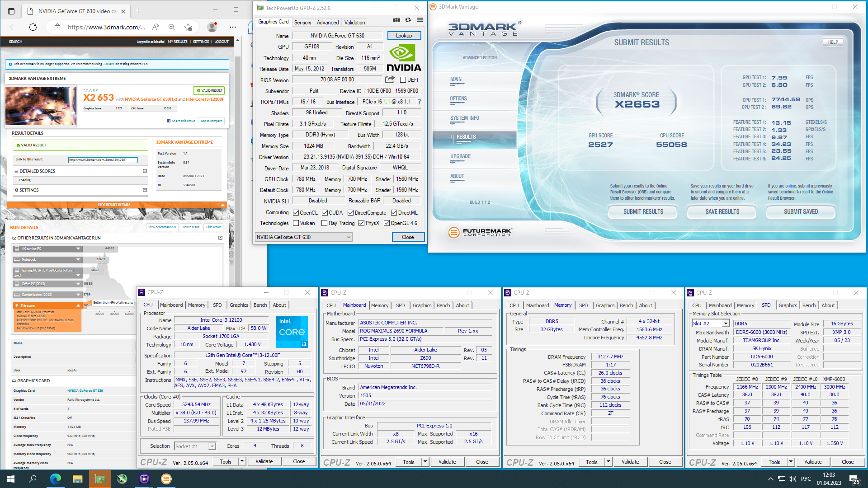Expand the 4K gaming PC comparison entry
Viewport: 868px width, 488px height.
pyautogui.click(x=78, y=249)
